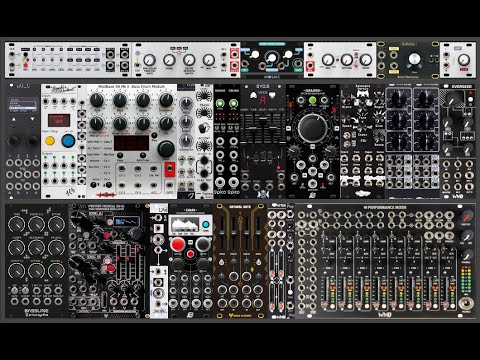Click the upper red jack on four-knob 1U tile
The height and width of the screenshot is (360, 480).
pyautogui.click(x=234, y=53)
